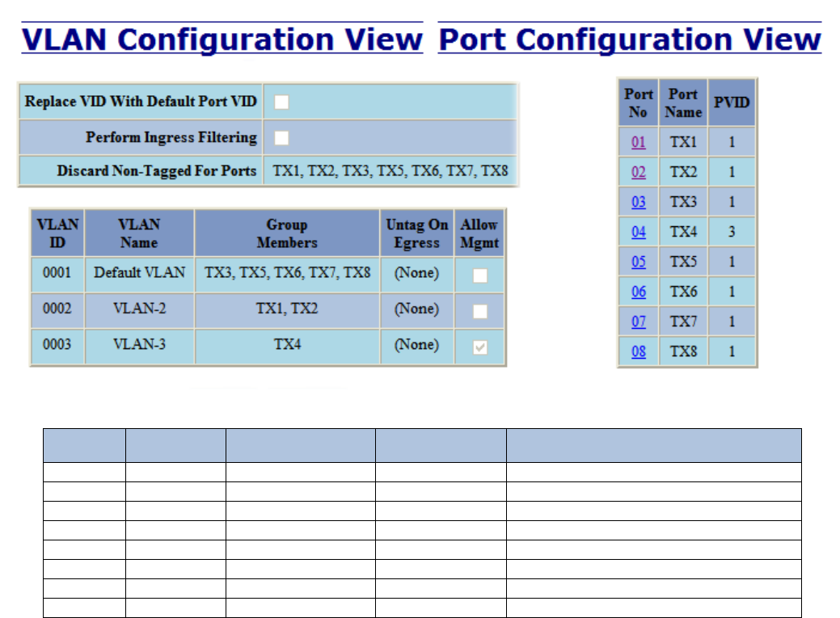Click PVID value 3 for TX4
The image size is (840, 618).
pyautogui.click(x=731, y=232)
